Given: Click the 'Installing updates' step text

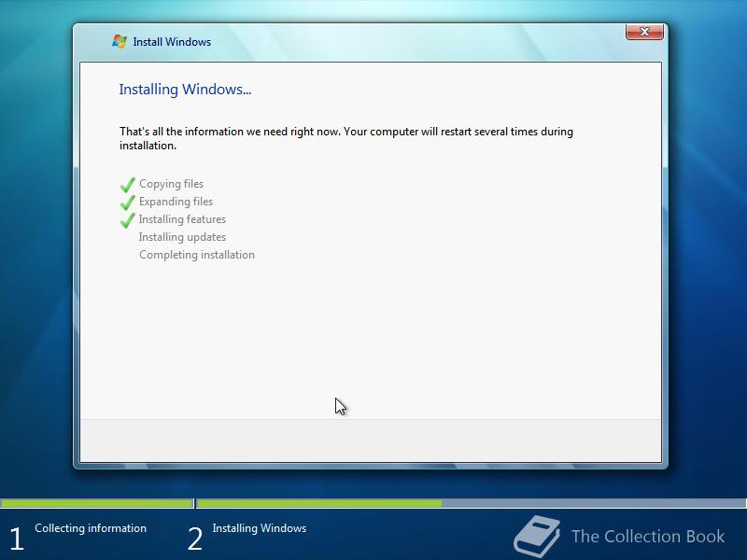Looking at the screenshot, I should tap(182, 237).
